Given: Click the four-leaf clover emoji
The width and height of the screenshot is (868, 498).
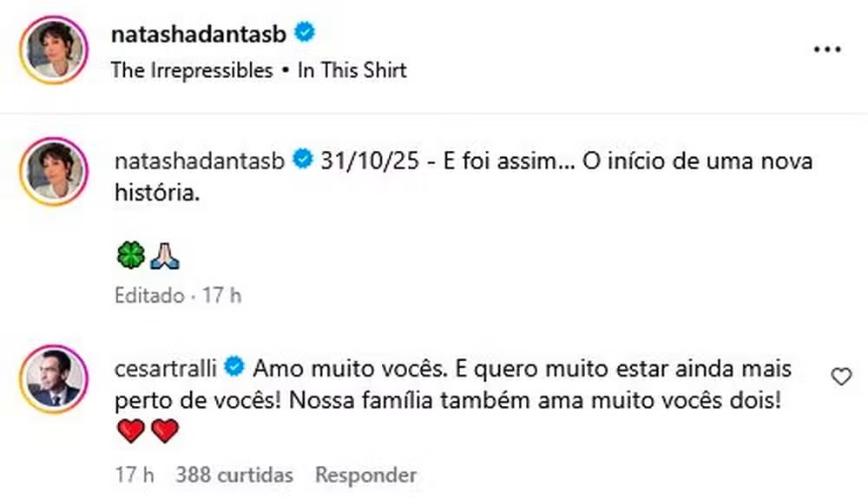Looking at the screenshot, I should pos(129,256).
